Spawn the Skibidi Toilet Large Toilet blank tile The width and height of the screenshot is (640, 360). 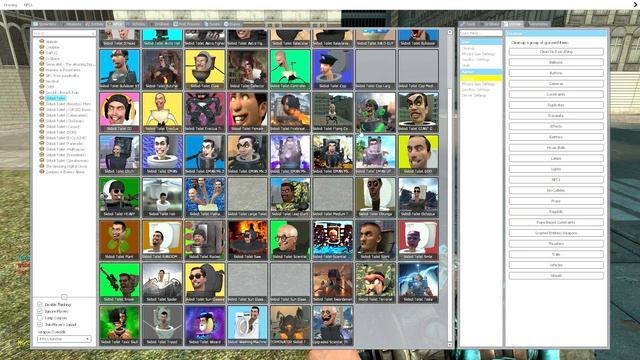click(x=248, y=198)
